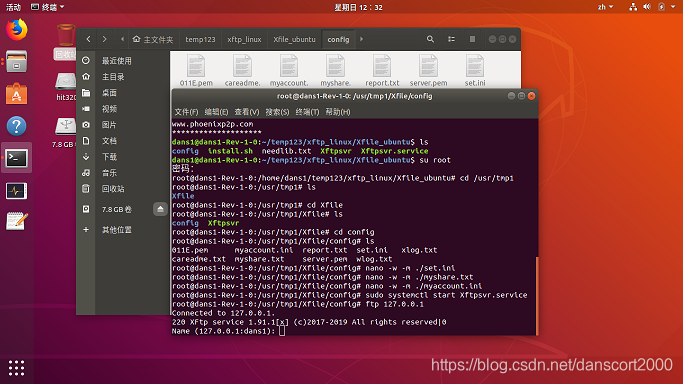Open System Monitor from the dock
The width and height of the screenshot is (683, 384).
tap(17, 191)
